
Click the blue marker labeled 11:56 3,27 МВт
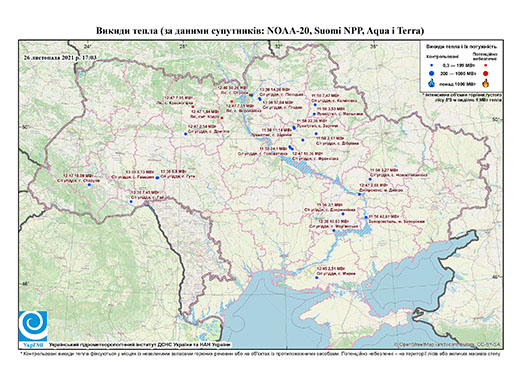(x=370, y=179)
